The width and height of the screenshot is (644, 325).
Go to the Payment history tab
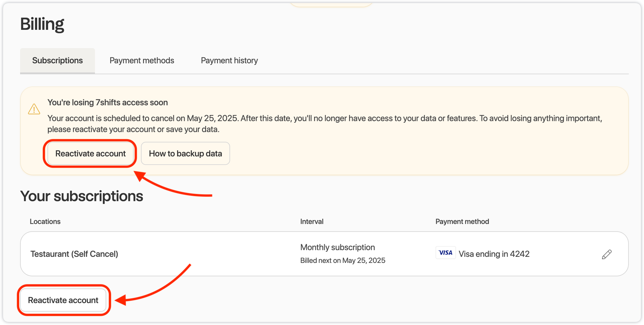(229, 61)
